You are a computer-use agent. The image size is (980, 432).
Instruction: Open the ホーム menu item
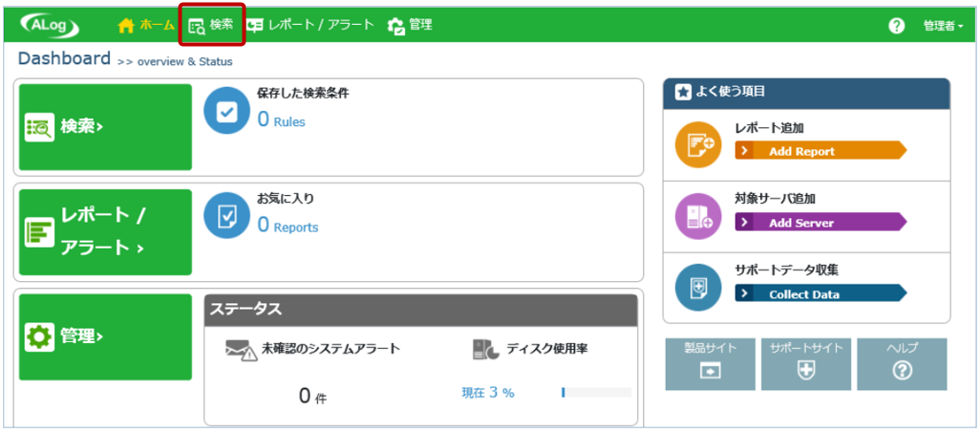146,25
